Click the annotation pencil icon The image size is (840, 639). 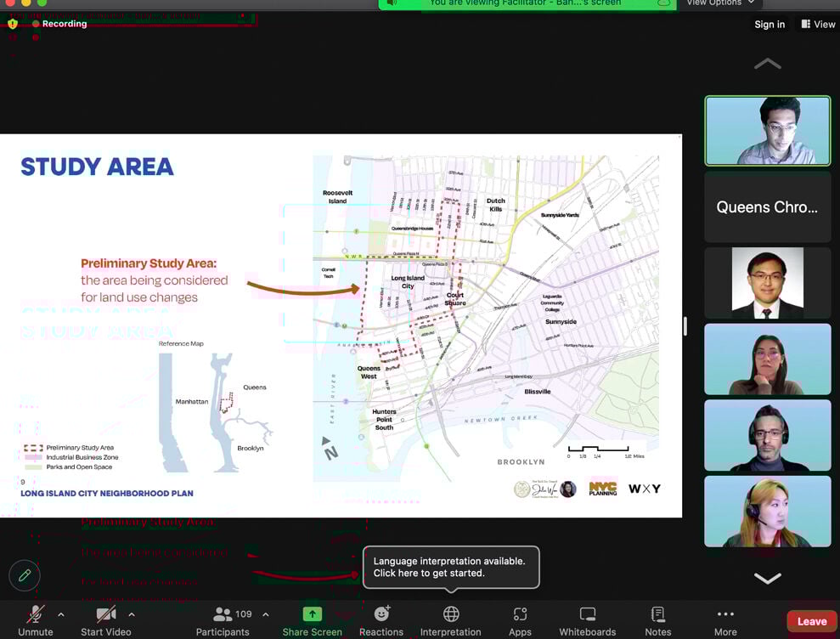[25, 575]
